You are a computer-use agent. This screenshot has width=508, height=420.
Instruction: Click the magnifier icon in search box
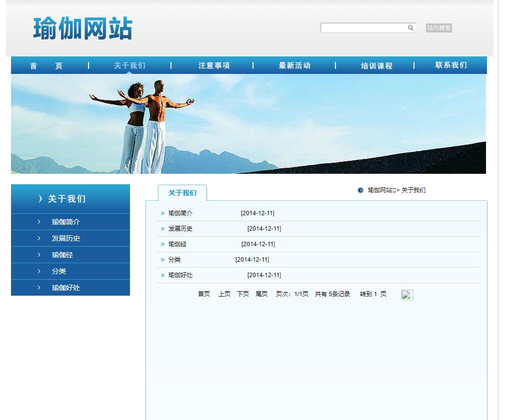[x=410, y=28]
